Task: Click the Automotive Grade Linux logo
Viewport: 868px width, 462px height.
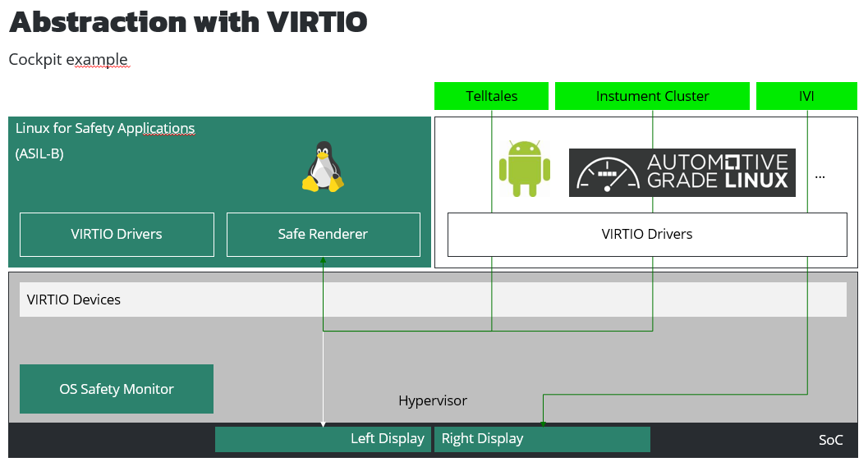Action: (682, 172)
